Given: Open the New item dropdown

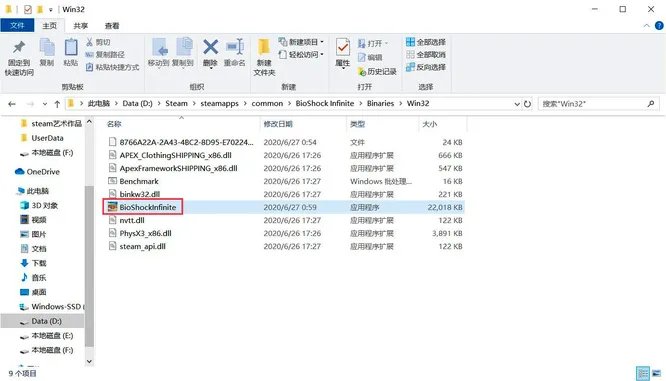Looking at the screenshot, I should coord(301,42).
